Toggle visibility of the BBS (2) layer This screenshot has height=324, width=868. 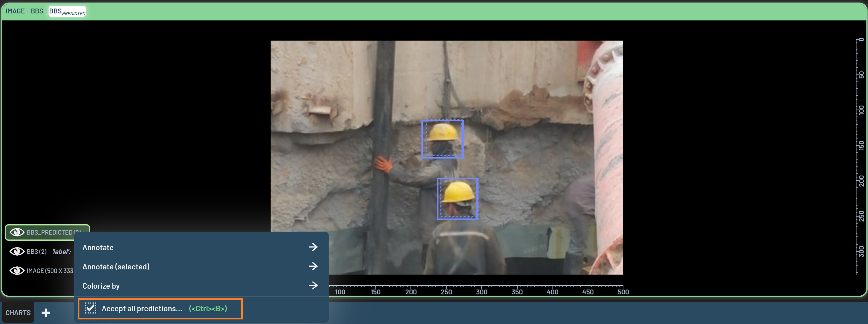click(x=17, y=251)
